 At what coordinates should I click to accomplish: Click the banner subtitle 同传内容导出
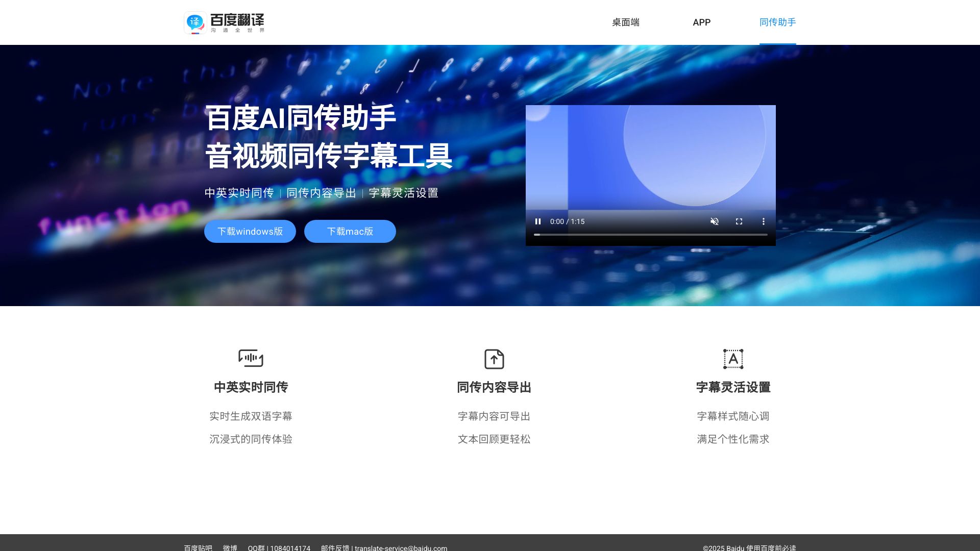[321, 193]
